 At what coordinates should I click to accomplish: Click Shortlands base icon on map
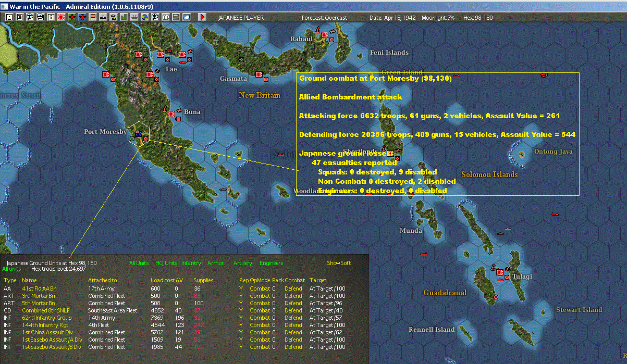coord(390,154)
